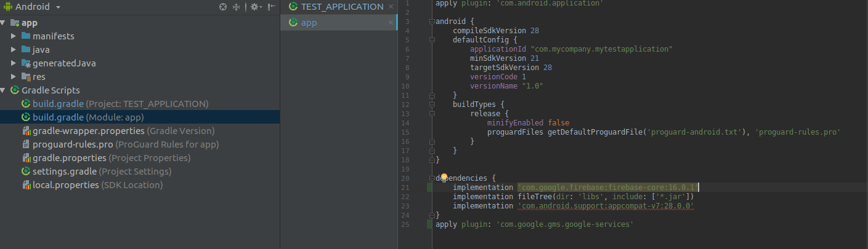This screenshot has height=249, width=868.
Task: Click the 'proguard-android.txt' string in code
Action: [696, 132]
